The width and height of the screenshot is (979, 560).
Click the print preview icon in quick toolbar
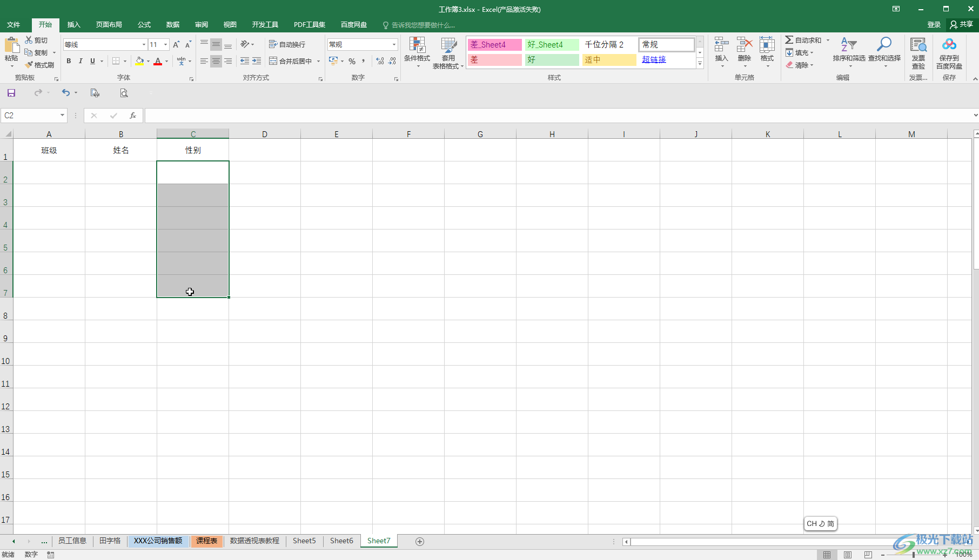(124, 93)
